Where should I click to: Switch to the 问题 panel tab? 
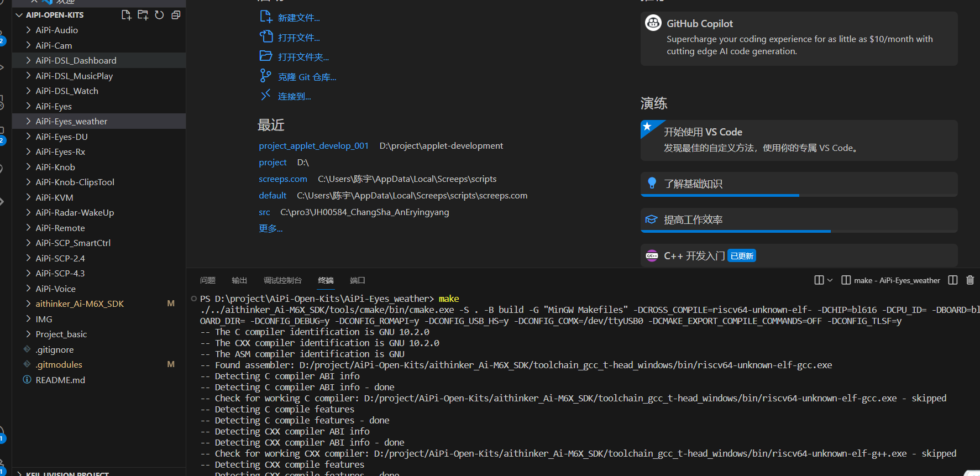[208, 280]
